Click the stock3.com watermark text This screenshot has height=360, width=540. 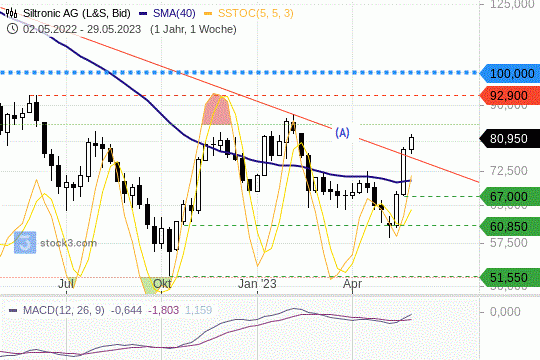click(69, 243)
